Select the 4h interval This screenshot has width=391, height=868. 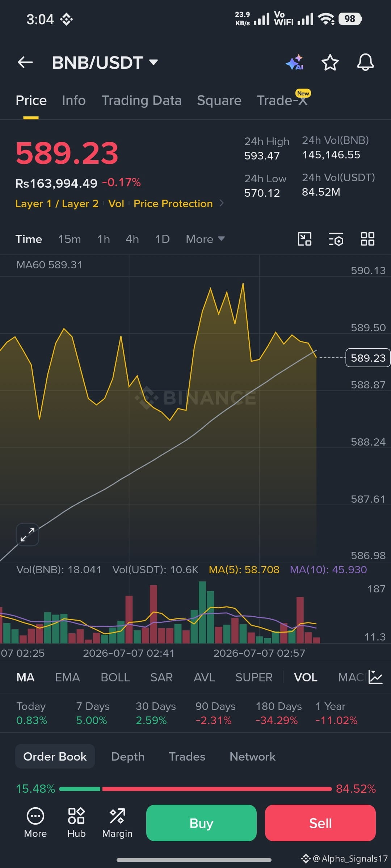tap(132, 239)
